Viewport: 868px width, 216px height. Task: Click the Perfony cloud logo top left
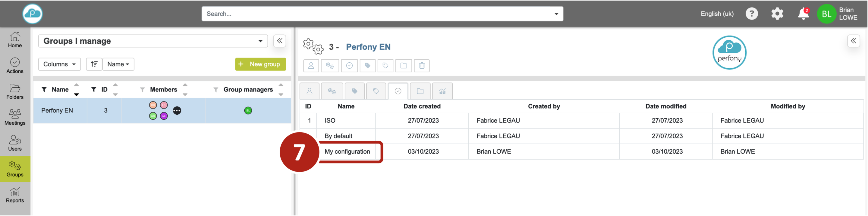click(32, 14)
